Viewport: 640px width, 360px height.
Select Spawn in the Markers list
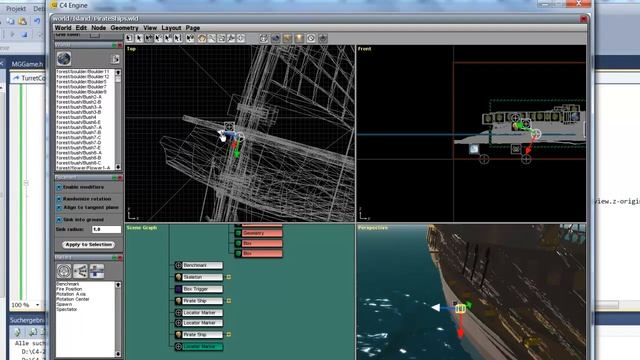click(64, 304)
